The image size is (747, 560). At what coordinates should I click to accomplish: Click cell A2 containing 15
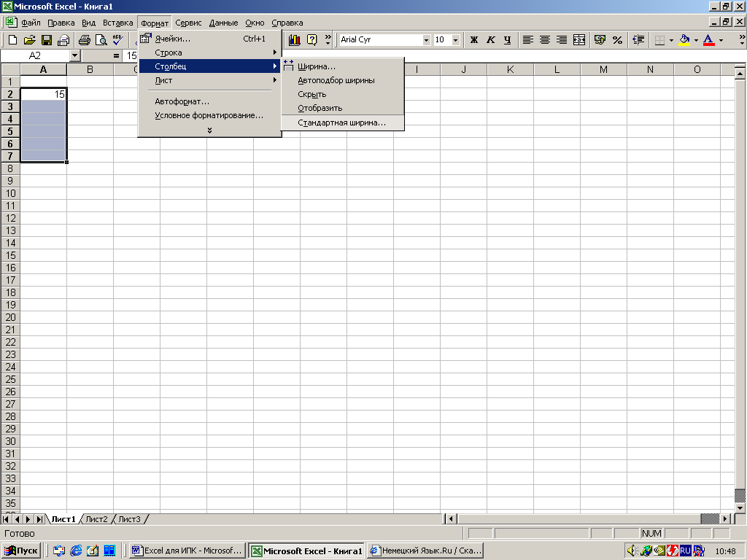43,94
